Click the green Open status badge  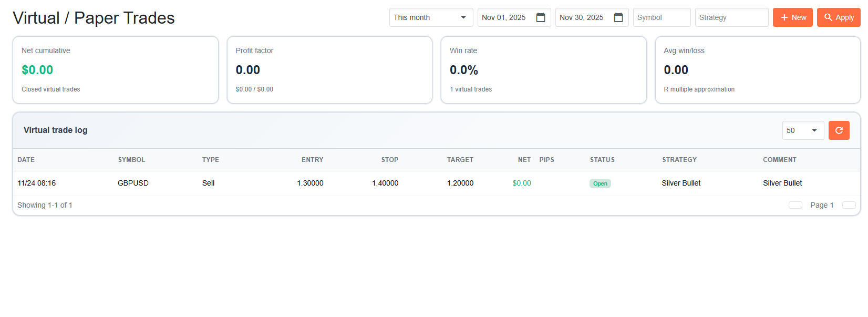point(600,183)
